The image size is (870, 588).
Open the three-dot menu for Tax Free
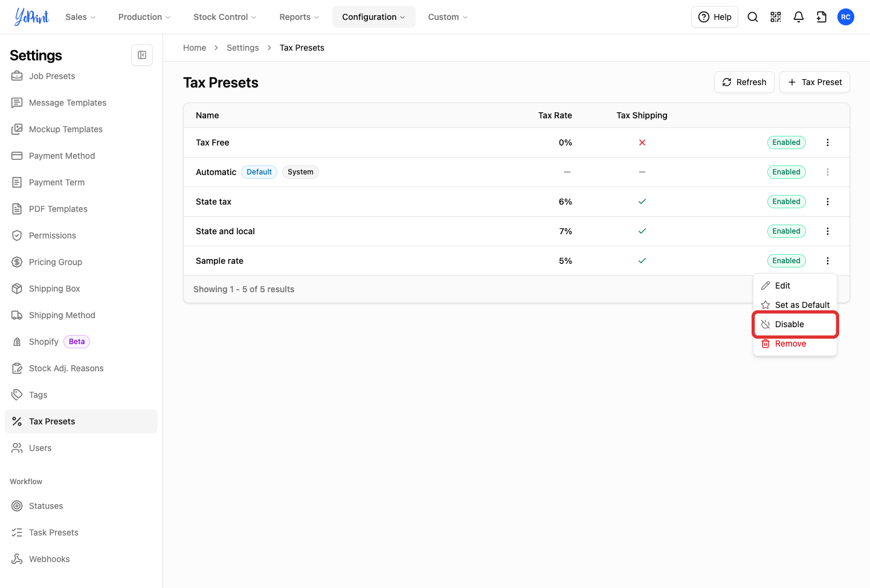828,142
